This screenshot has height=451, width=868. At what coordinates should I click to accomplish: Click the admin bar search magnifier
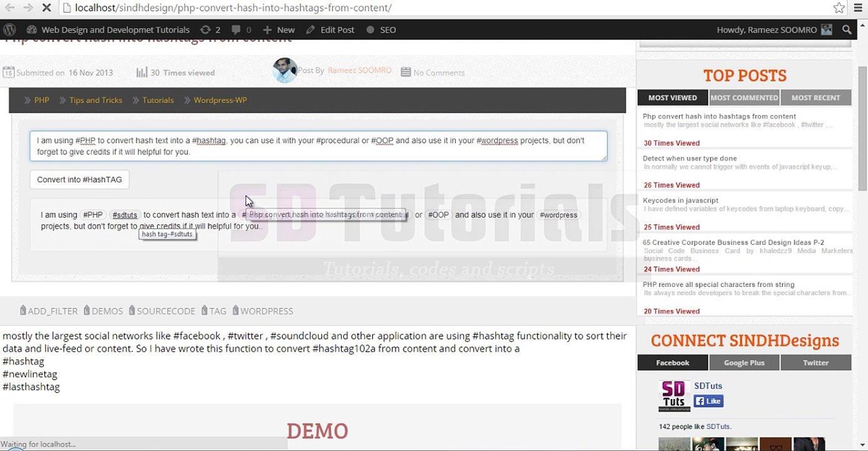(847, 29)
